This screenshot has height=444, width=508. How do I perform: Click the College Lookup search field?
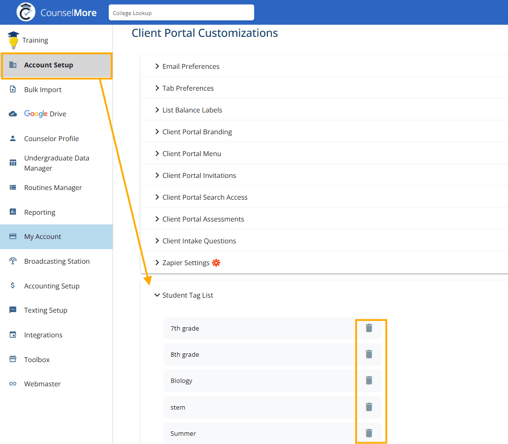[x=181, y=13]
